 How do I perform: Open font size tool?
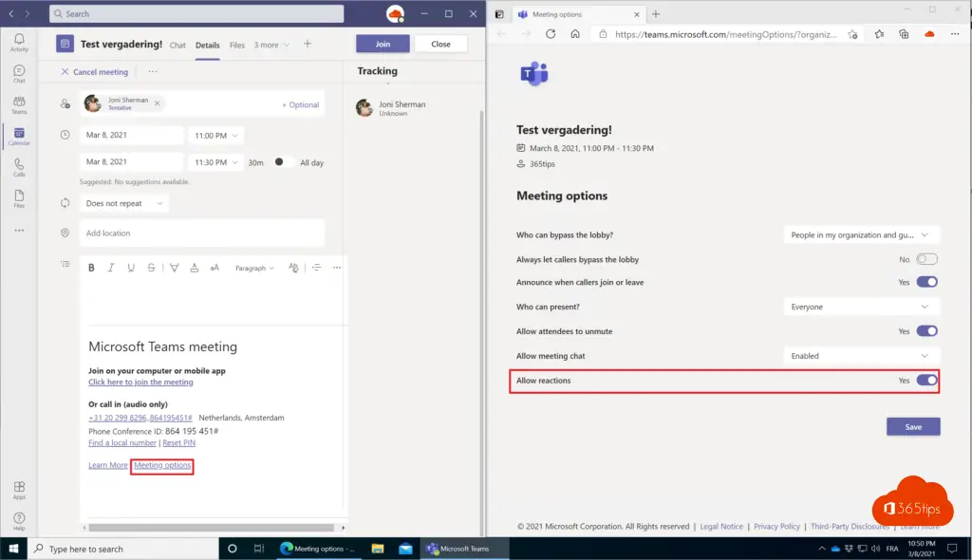click(x=215, y=268)
